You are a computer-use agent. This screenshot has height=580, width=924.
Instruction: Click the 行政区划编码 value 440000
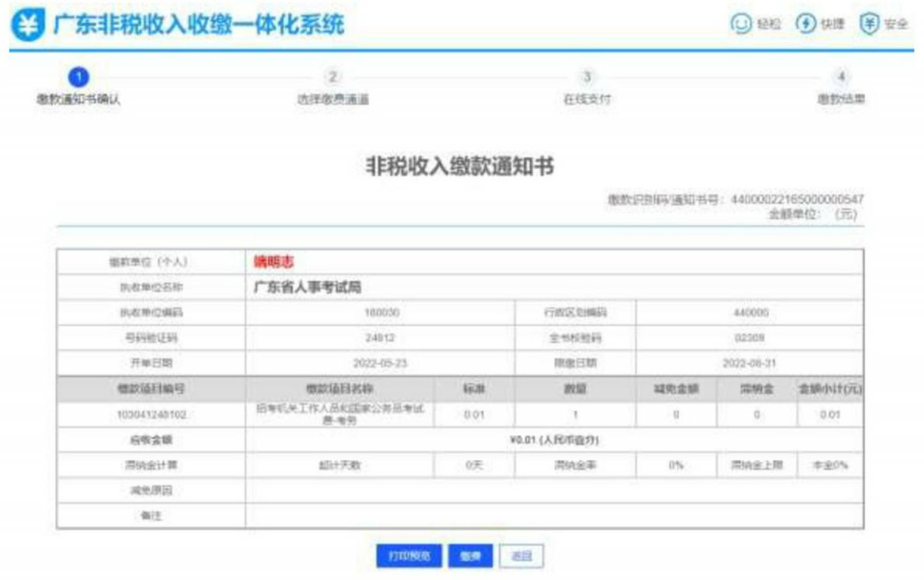[750, 312]
